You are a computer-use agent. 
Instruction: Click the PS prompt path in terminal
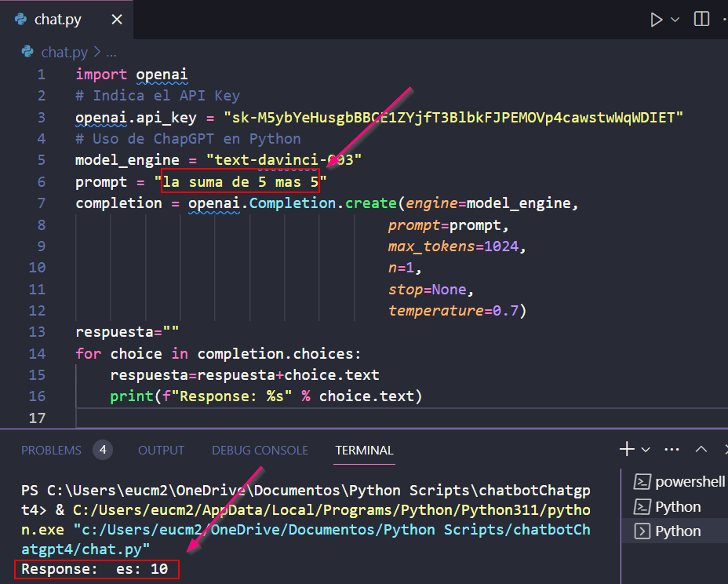(x=306, y=500)
